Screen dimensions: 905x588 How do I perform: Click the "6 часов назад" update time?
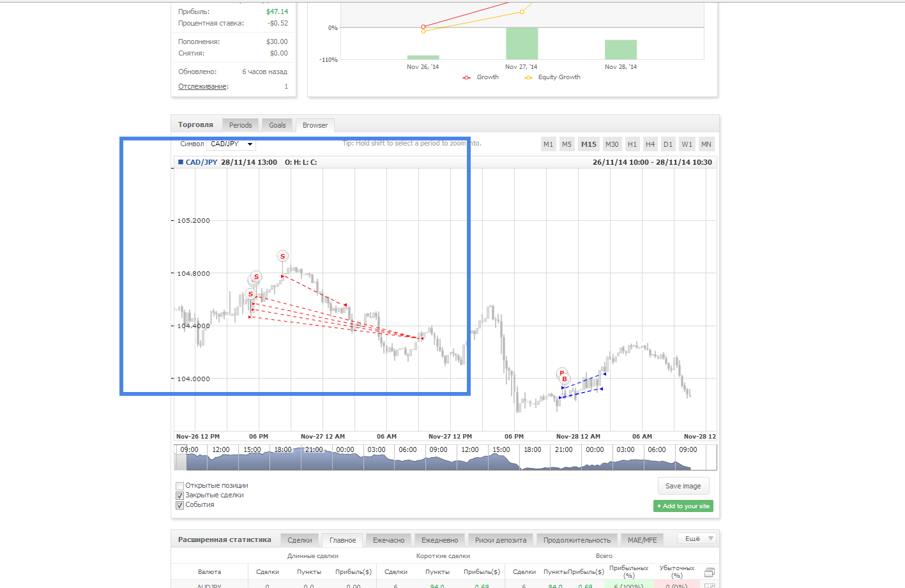(264, 72)
